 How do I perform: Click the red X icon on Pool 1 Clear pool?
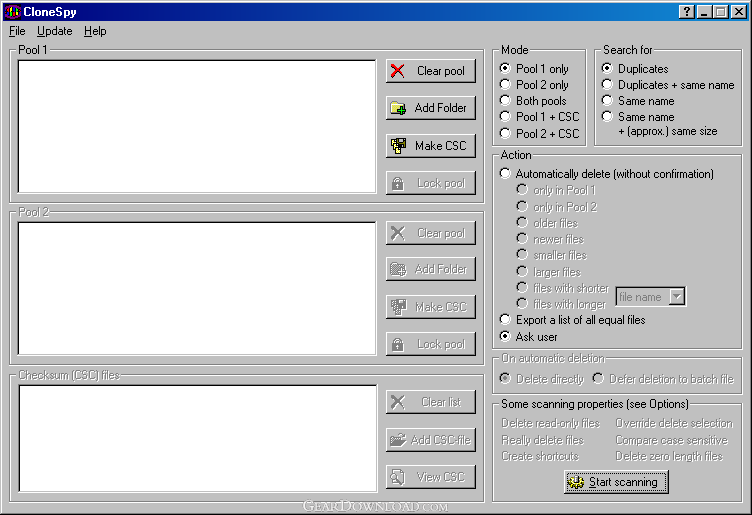click(398, 71)
